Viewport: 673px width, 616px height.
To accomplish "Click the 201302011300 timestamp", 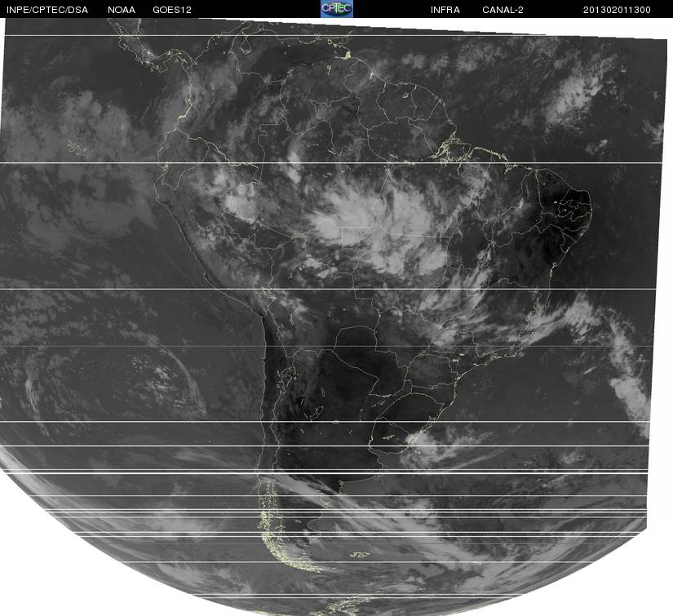I will tap(617, 10).
